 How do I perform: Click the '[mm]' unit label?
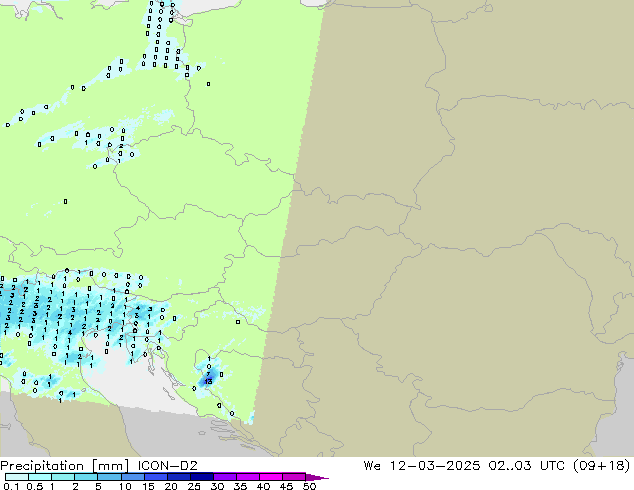pyautogui.click(x=110, y=466)
